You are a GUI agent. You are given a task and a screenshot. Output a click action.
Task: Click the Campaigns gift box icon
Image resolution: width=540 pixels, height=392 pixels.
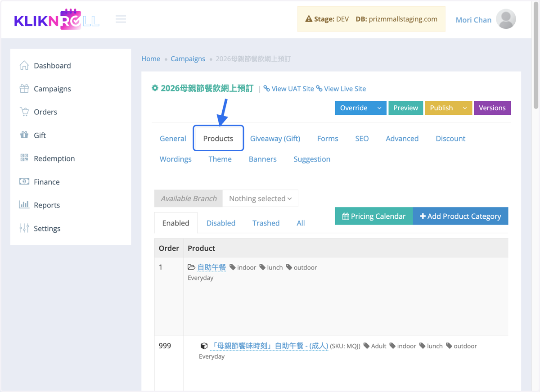(24, 89)
